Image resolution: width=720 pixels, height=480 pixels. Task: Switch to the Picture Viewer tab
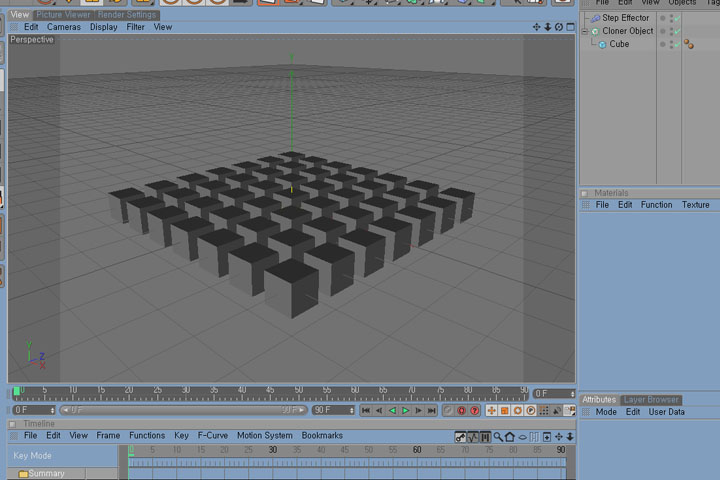[63, 15]
